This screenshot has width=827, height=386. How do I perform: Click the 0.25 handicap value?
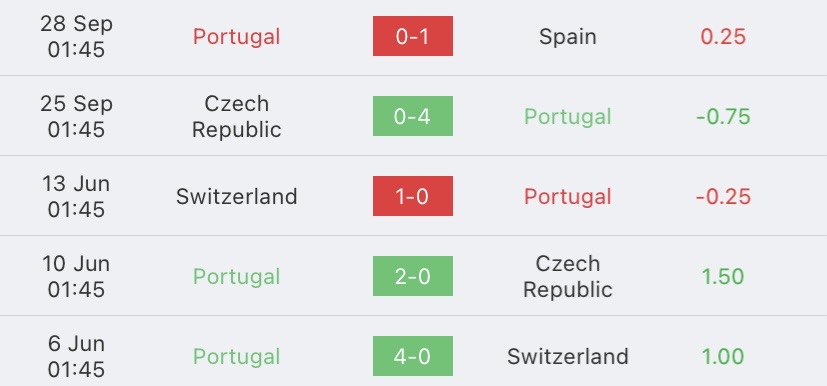pos(723,37)
